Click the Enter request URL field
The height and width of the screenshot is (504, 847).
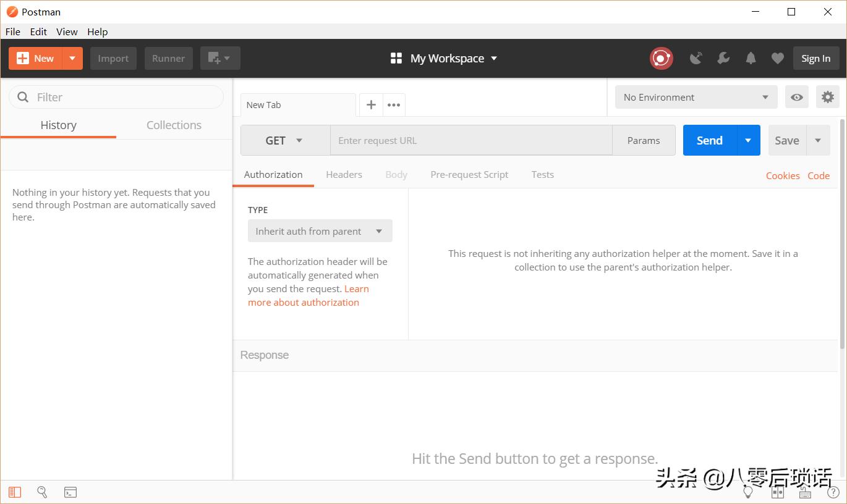coord(471,140)
